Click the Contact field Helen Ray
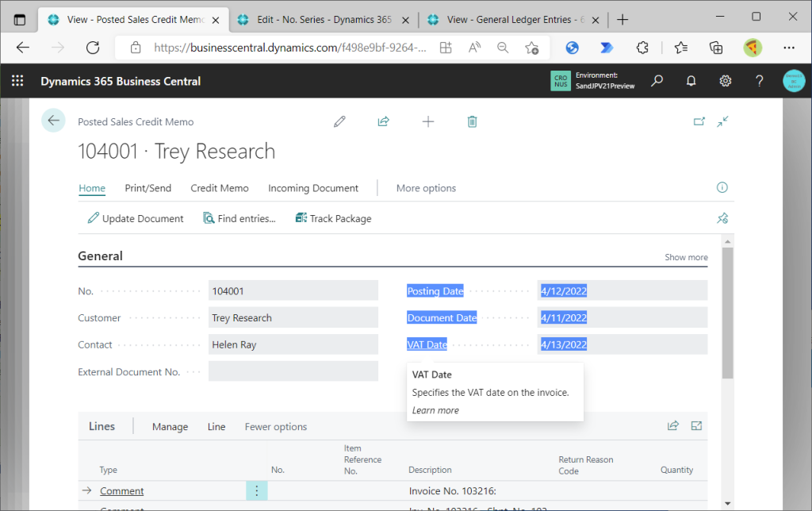The width and height of the screenshot is (812, 511). tap(293, 344)
